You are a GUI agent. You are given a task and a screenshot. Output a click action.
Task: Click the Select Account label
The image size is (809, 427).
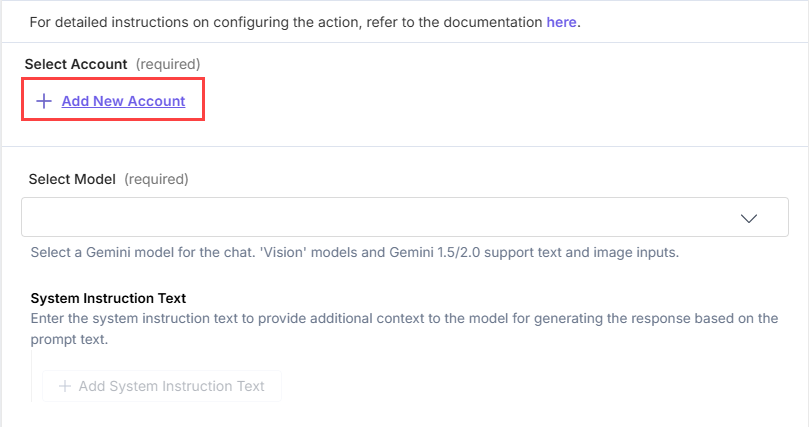point(76,64)
